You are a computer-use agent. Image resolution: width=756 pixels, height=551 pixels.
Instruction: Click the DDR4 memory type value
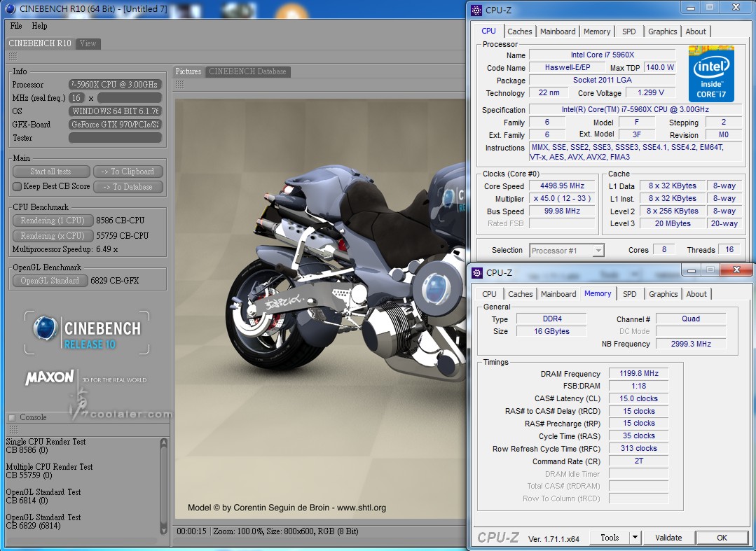(x=551, y=319)
